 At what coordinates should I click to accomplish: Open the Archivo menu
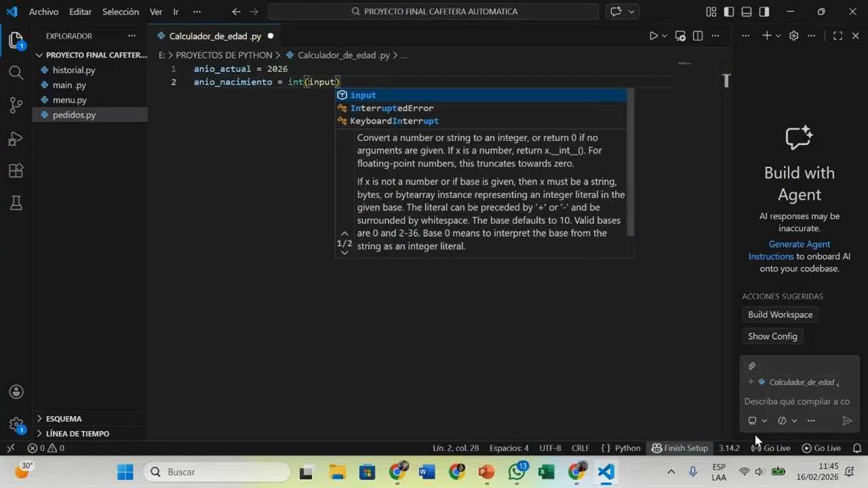(x=43, y=12)
